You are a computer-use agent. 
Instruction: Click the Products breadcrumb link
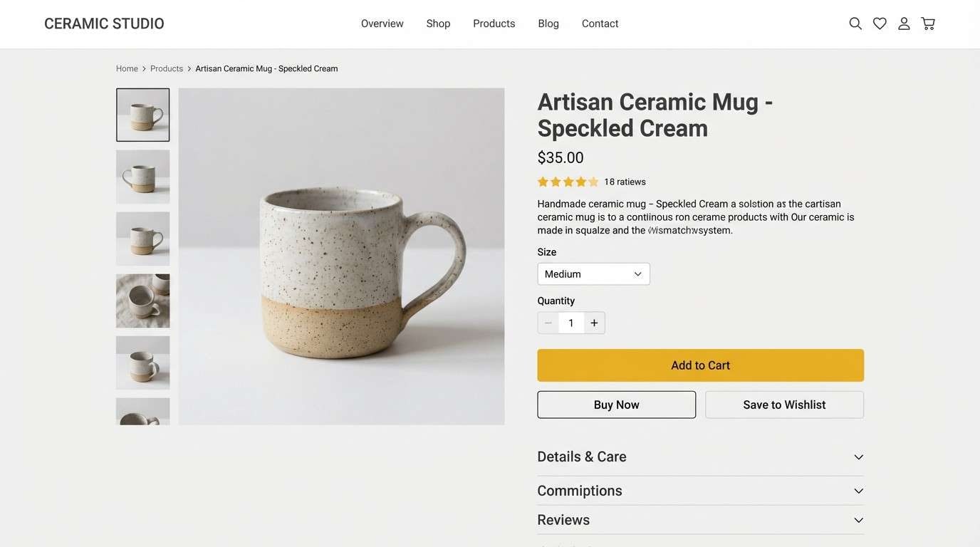click(167, 69)
